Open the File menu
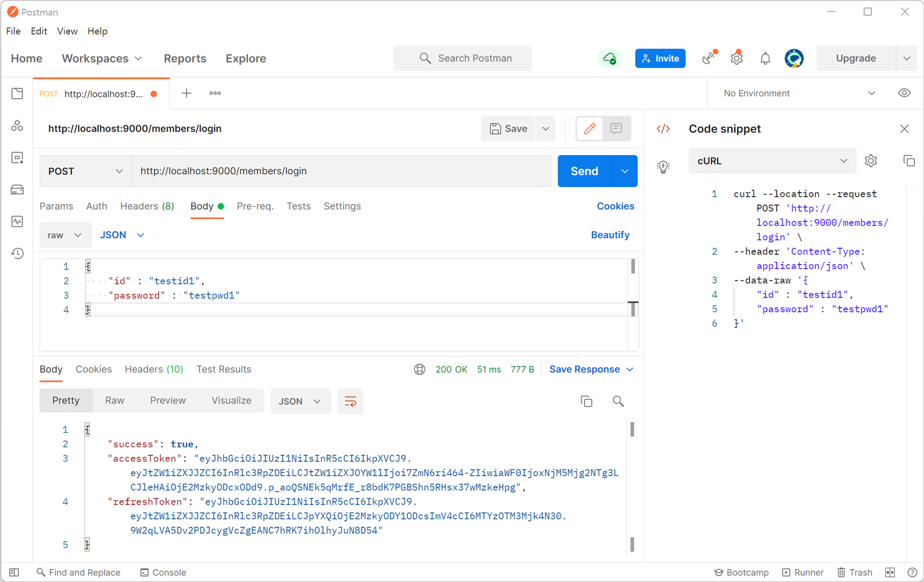This screenshot has width=924, height=582. (x=13, y=31)
